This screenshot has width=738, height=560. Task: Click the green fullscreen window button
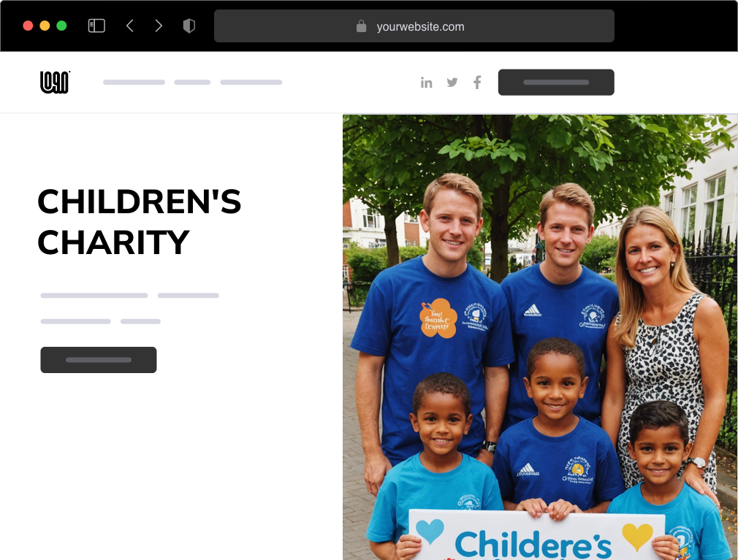61,26
